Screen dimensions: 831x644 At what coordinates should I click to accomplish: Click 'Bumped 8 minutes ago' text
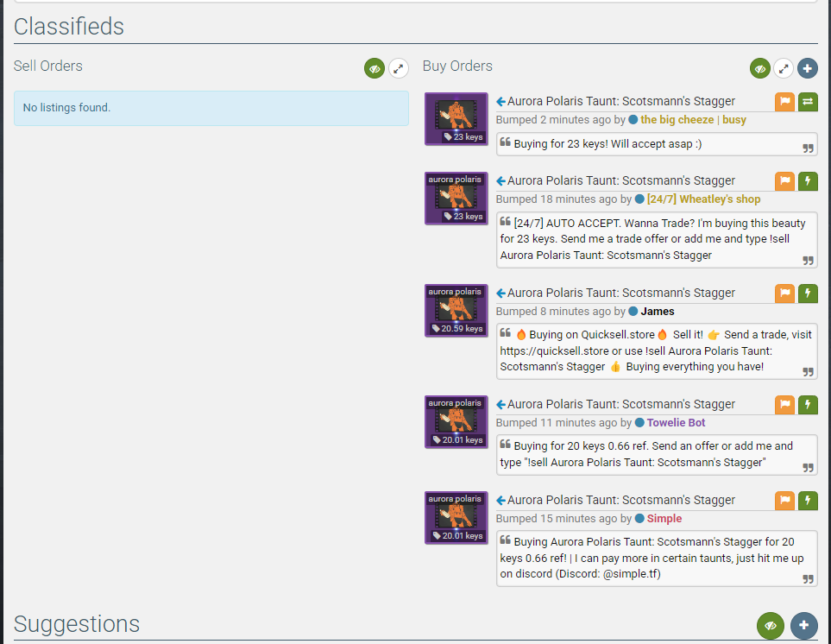click(553, 312)
